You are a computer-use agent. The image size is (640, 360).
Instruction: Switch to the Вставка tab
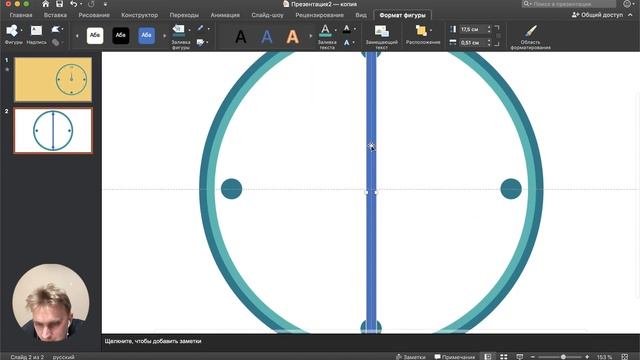[x=55, y=15]
